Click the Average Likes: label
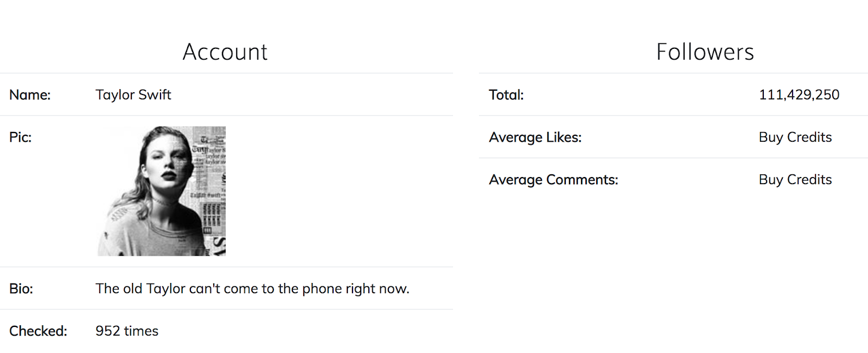Viewport: 868px width, 353px height. pyautogui.click(x=535, y=137)
